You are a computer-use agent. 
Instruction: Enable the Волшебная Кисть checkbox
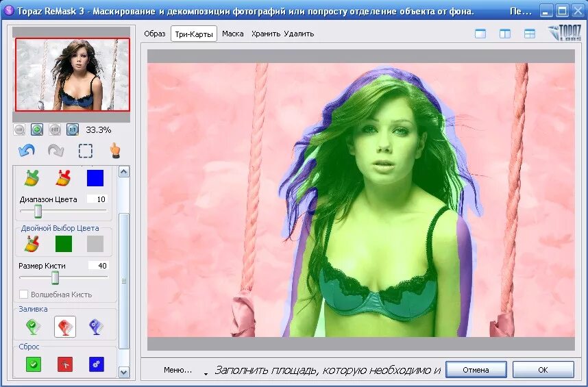point(23,295)
